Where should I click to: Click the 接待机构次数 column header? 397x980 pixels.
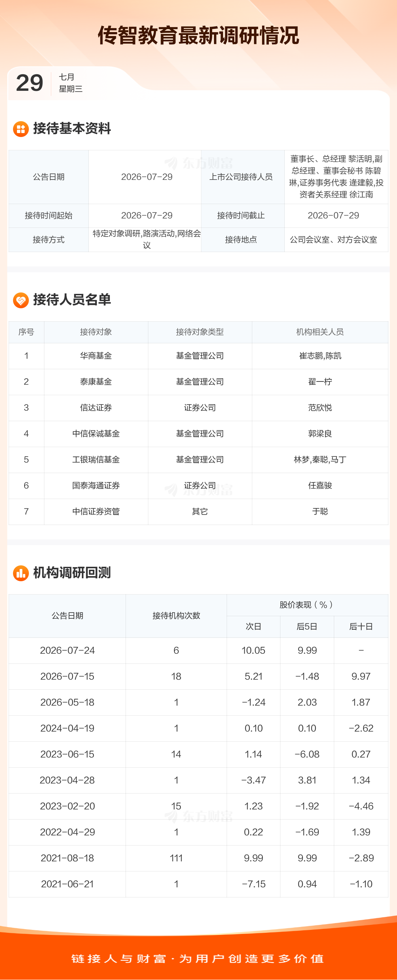click(176, 615)
